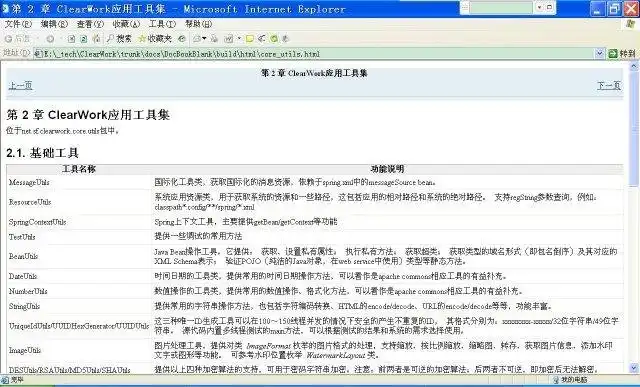Viewport: 640px width, 387px height.
Task: Click the Forward navigation arrow icon
Action: (50, 39)
